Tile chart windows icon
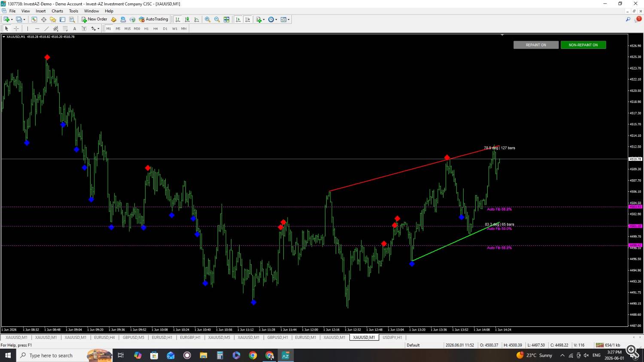The image size is (644, 362). (x=226, y=19)
